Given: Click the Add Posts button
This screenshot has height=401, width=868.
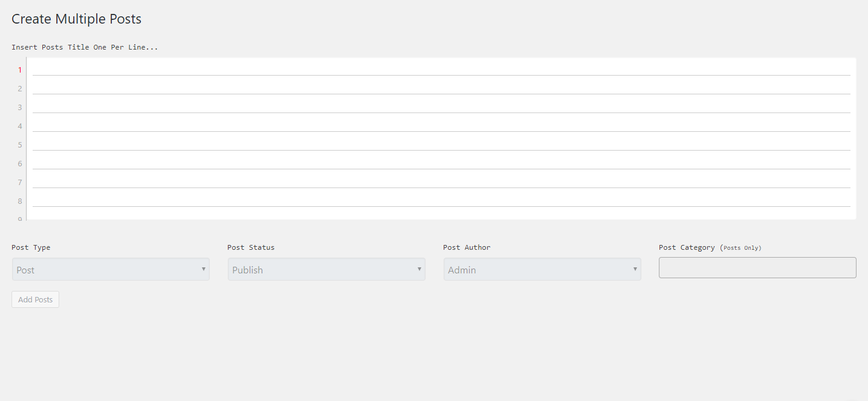Looking at the screenshot, I should tap(36, 299).
